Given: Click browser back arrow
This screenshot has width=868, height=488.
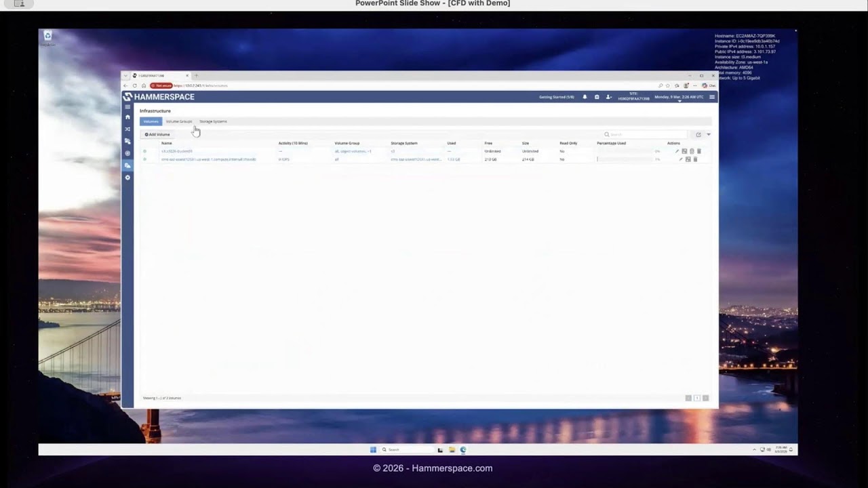Looking at the screenshot, I should [x=126, y=85].
